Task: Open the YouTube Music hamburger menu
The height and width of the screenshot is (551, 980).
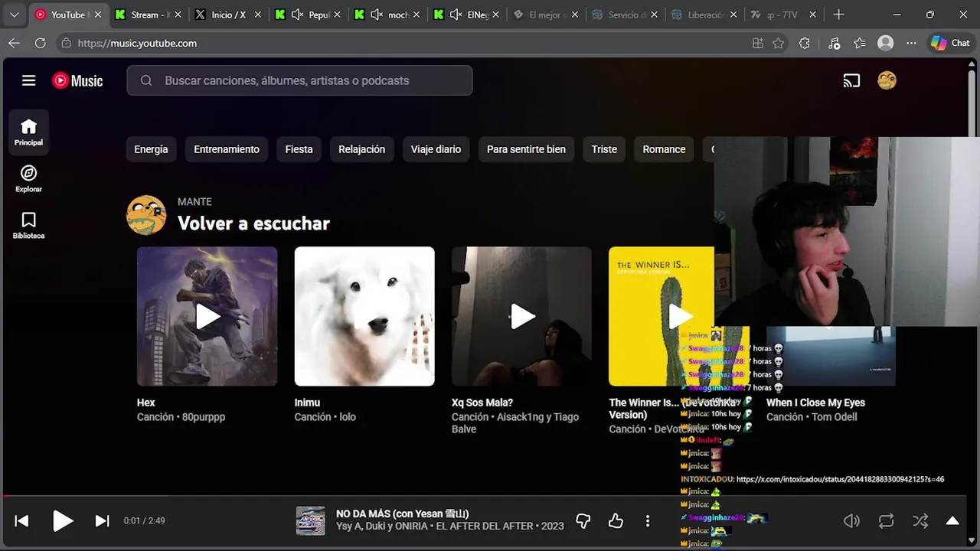Action: coord(28,80)
